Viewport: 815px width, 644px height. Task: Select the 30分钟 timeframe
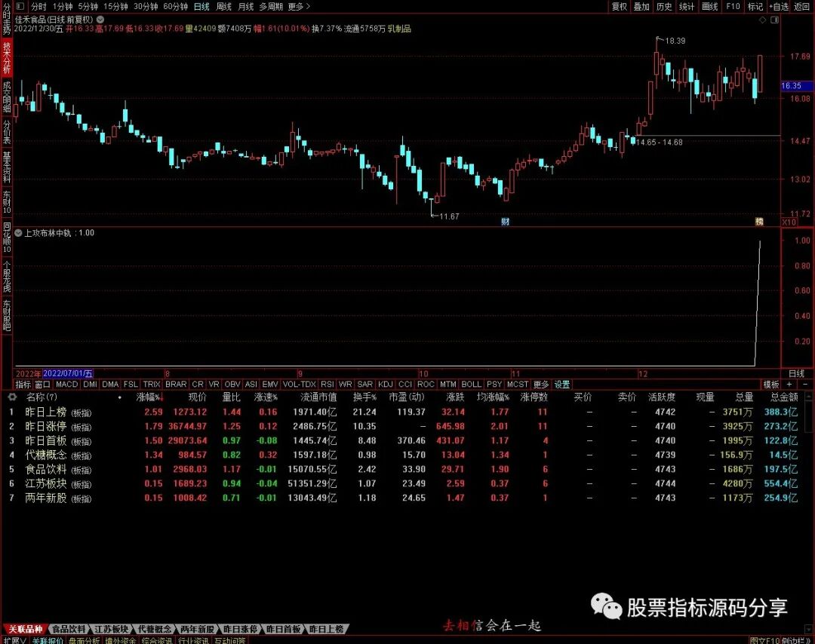coord(146,6)
